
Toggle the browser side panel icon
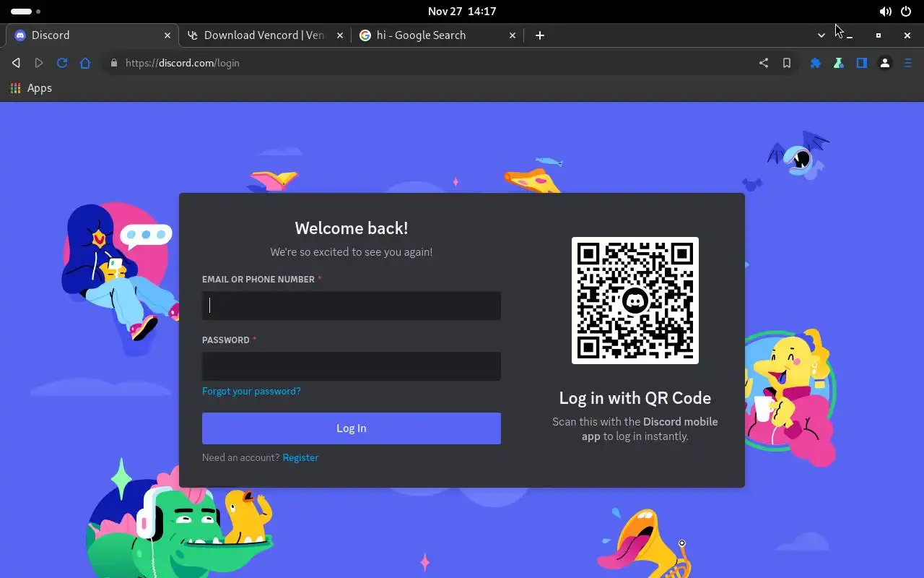point(862,63)
